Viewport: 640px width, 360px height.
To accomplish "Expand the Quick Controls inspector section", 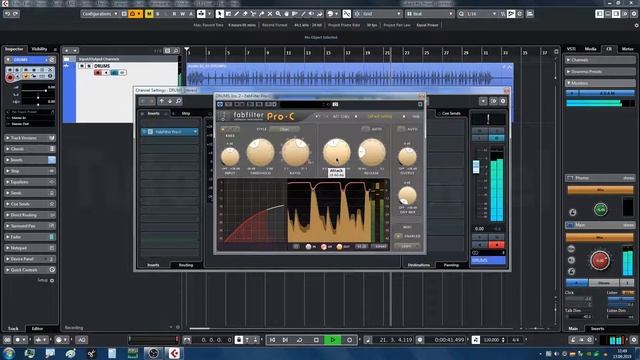I will (29, 270).
